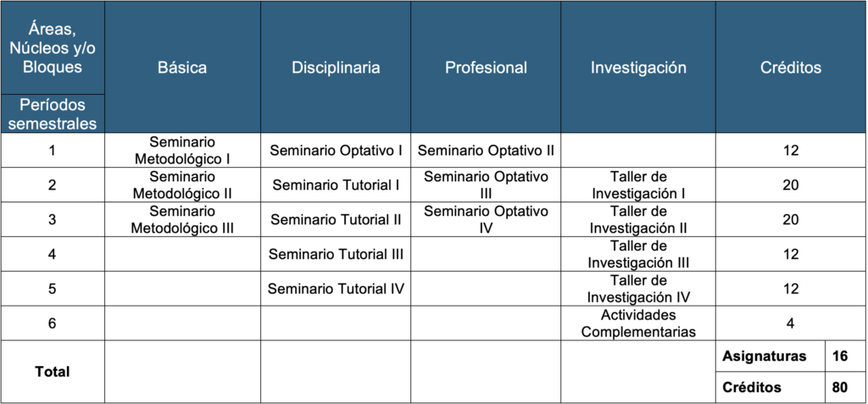Screen dimensions: 868x404
Task: Select the Áreas, Núcleos y/o Bloques cell
Action: pos(53,47)
